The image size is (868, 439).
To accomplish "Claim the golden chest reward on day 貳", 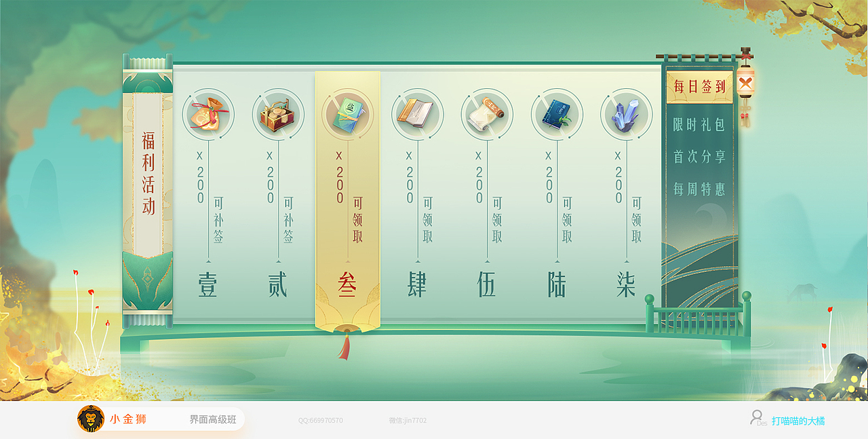I will point(277,114).
